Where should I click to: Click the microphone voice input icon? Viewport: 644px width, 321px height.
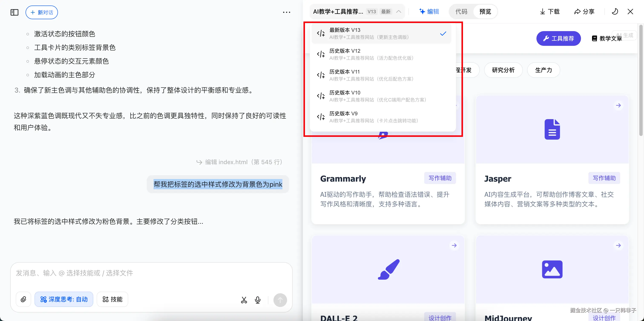pyautogui.click(x=257, y=300)
